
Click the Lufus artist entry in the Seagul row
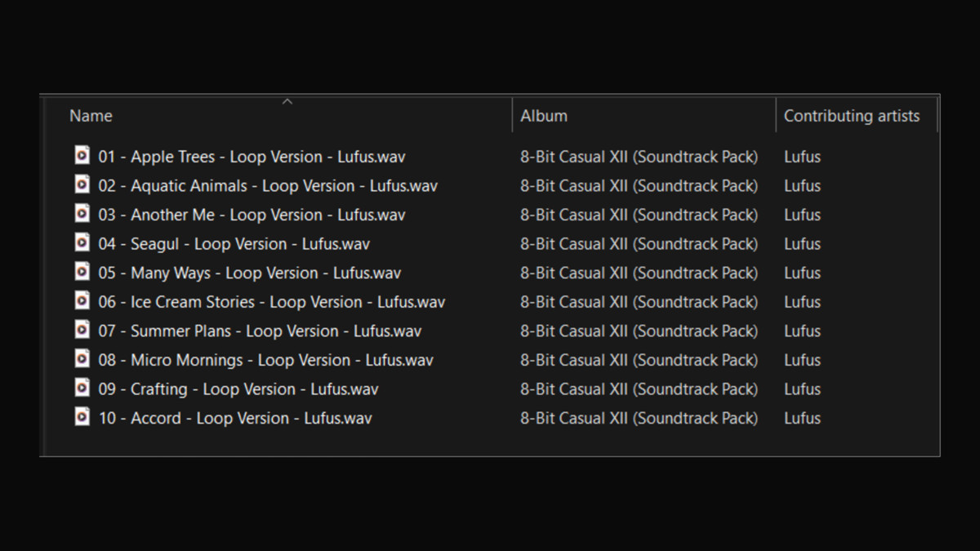(802, 244)
